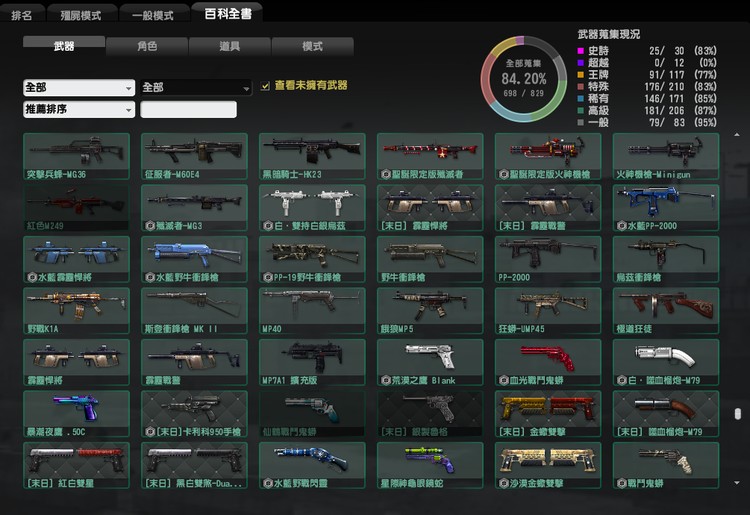Select the 銀狼MP5 weapon card
This screenshot has width=750, height=515.
click(x=430, y=311)
